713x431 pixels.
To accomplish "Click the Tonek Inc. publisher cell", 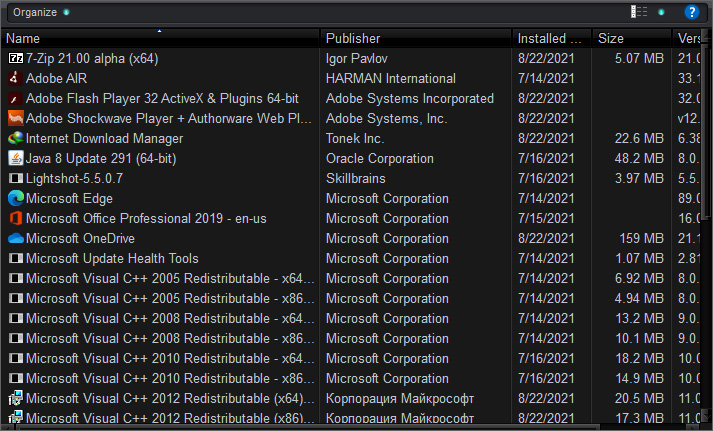I will (355, 138).
